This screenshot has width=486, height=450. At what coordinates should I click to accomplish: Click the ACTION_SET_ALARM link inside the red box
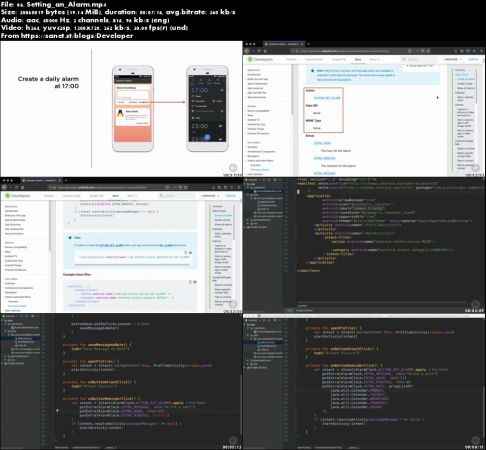pyautogui.click(x=327, y=98)
